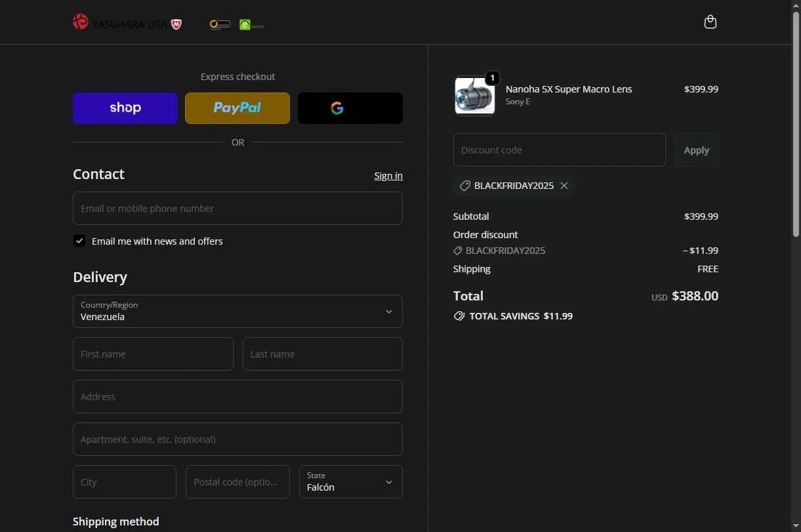
Task: Click the total savings tag icon
Action: tap(459, 316)
